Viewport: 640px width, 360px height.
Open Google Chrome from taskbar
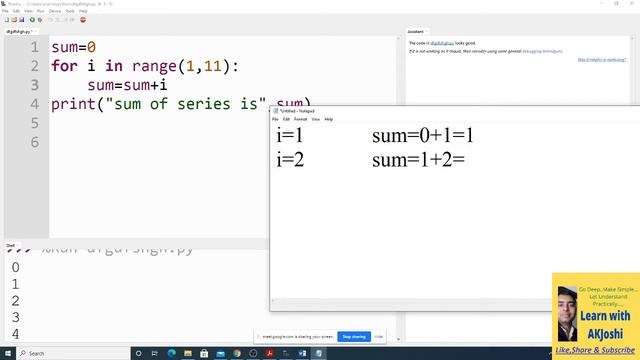click(x=237, y=353)
